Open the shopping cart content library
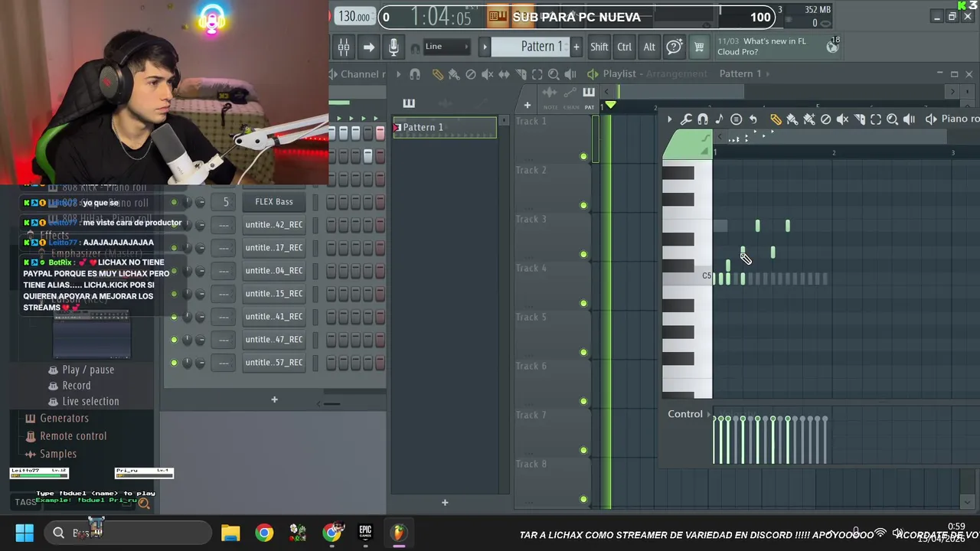This screenshot has width=980, height=551. 699,47
